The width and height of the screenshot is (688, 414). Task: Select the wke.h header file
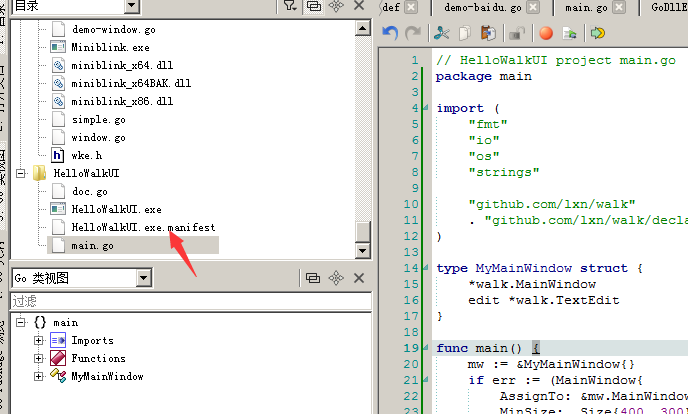click(87, 155)
